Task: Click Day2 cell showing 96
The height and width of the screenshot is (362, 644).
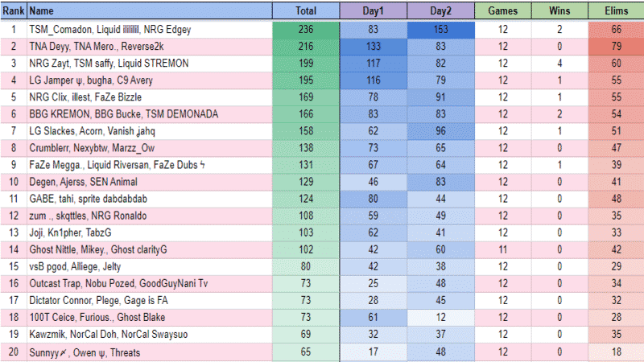Action: (440, 131)
